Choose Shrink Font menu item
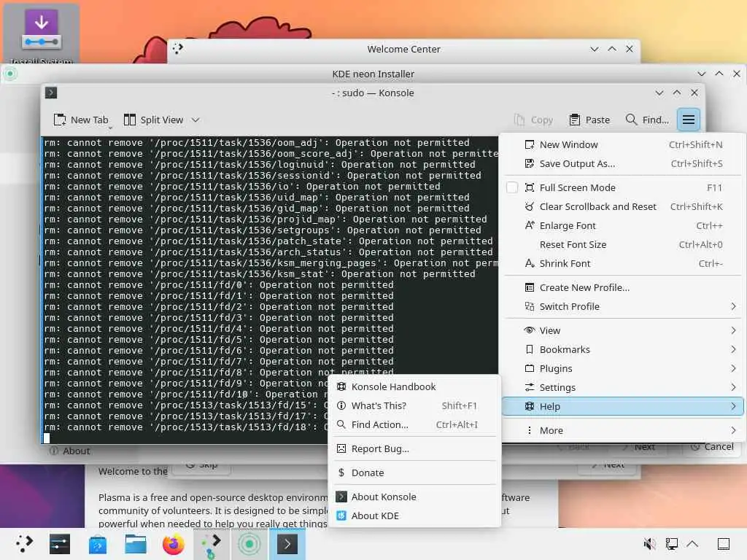747x560 pixels. [x=622, y=264]
